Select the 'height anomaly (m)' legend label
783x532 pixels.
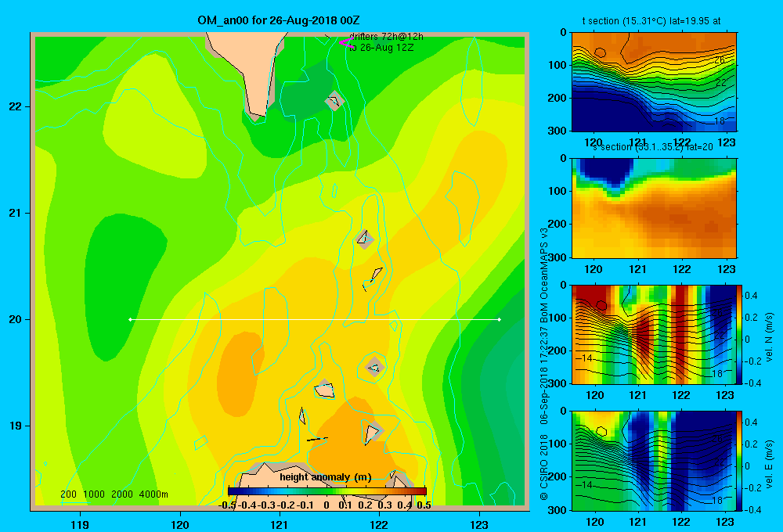(326, 477)
